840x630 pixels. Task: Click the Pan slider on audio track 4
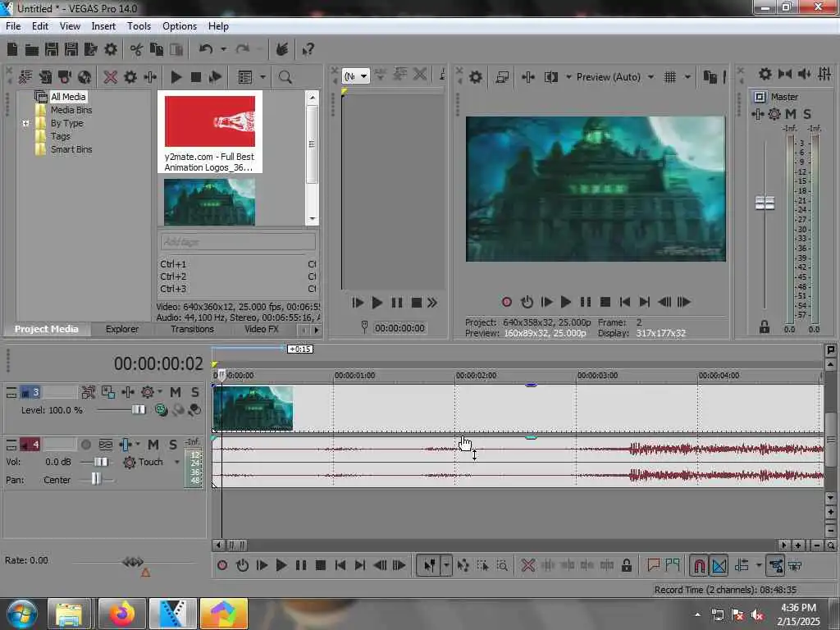coord(96,479)
